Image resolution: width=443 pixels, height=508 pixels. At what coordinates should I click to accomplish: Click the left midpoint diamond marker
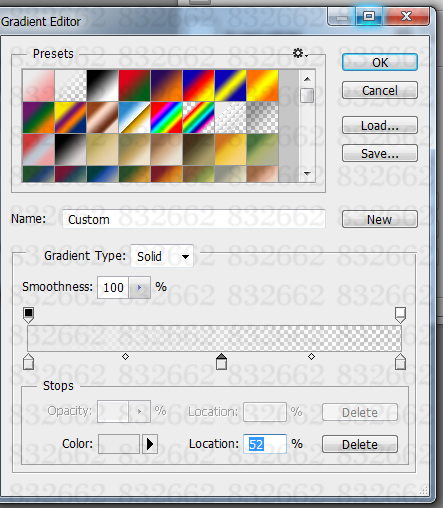click(x=125, y=357)
